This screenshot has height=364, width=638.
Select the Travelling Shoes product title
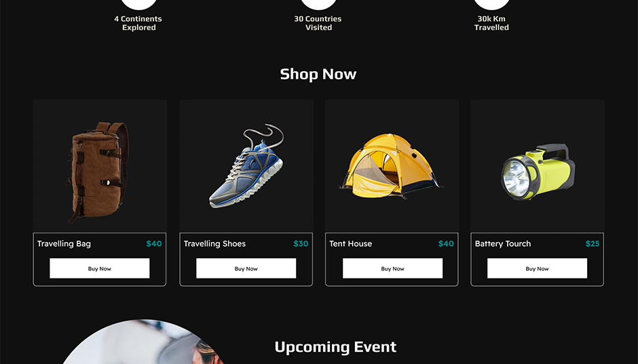(214, 244)
